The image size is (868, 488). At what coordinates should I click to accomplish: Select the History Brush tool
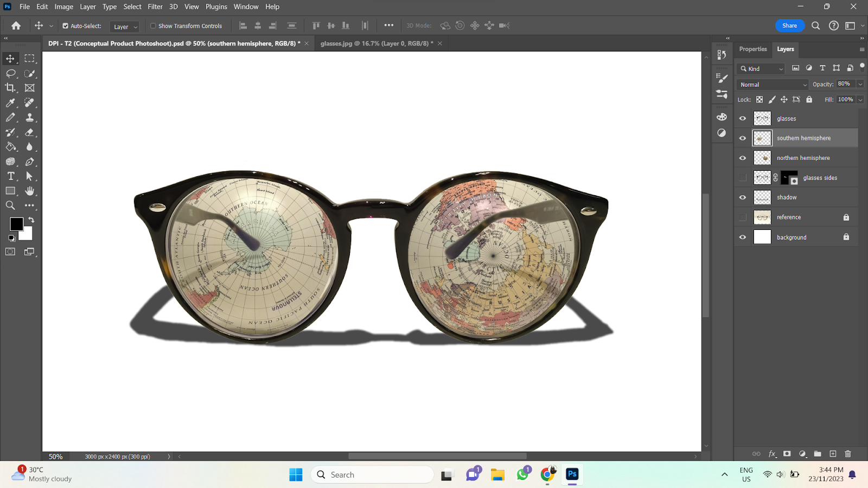[x=10, y=132]
